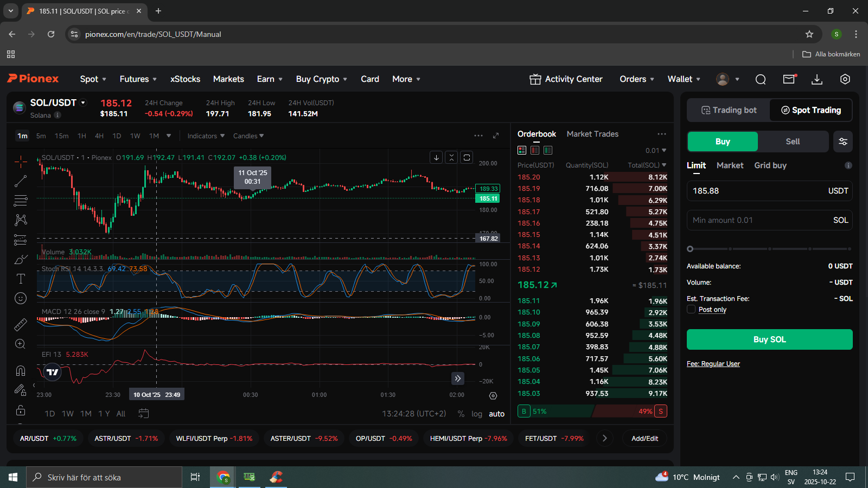Select the text annotation tool
This screenshot has width=868, height=488.
[x=21, y=279]
